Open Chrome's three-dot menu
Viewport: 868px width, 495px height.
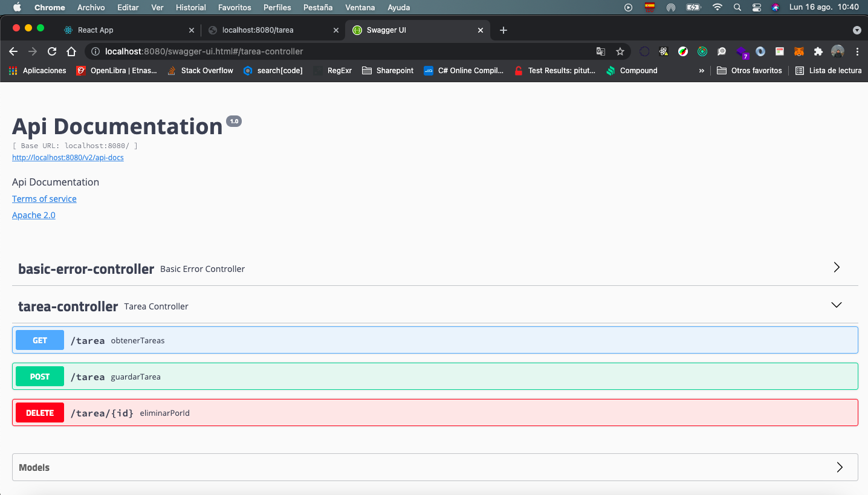click(x=857, y=51)
